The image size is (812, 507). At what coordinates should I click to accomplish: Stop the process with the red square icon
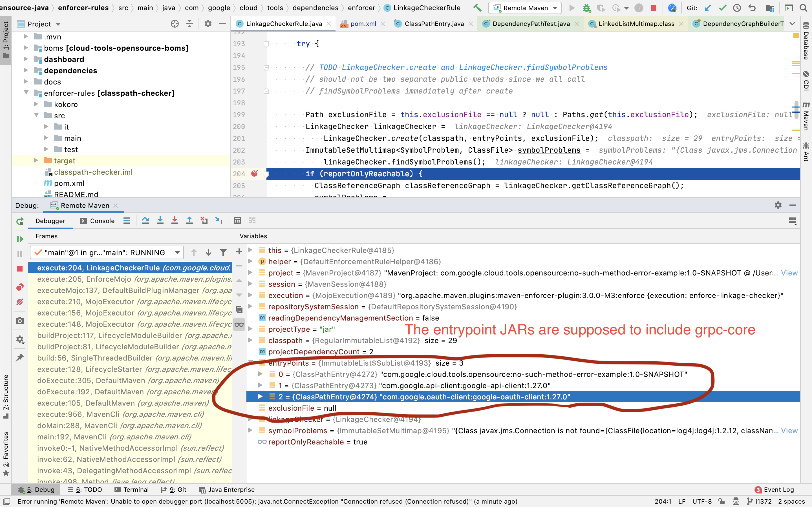(x=653, y=8)
